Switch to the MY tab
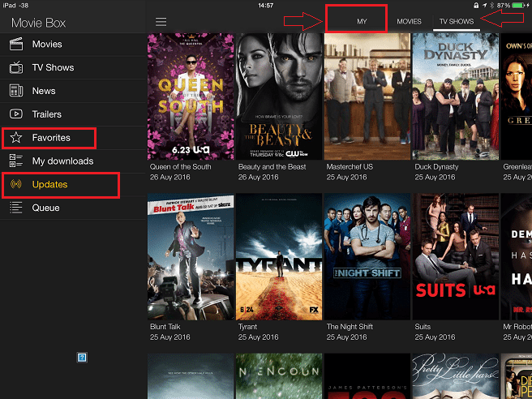Screen dimensions: 532x399 pos(362,21)
